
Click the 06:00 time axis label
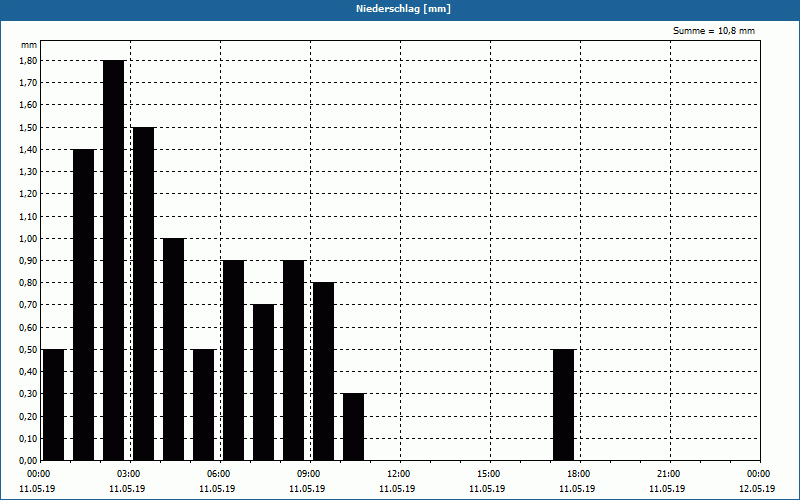(x=218, y=474)
